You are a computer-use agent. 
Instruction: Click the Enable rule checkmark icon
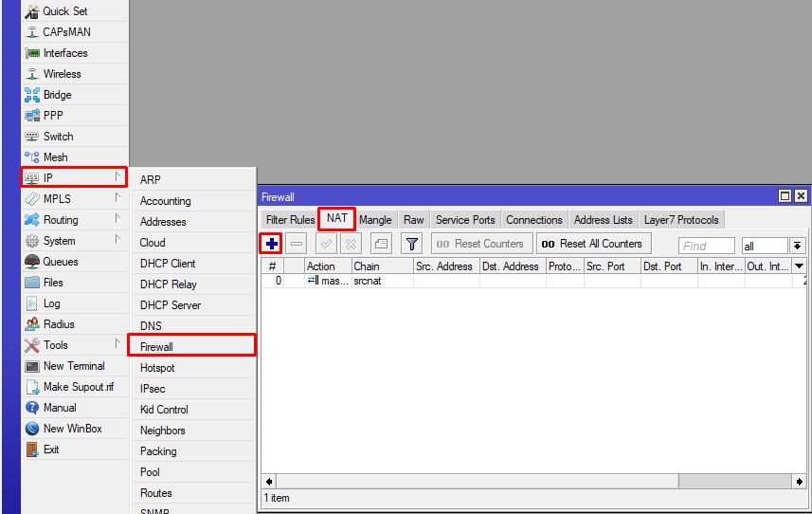(x=326, y=245)
